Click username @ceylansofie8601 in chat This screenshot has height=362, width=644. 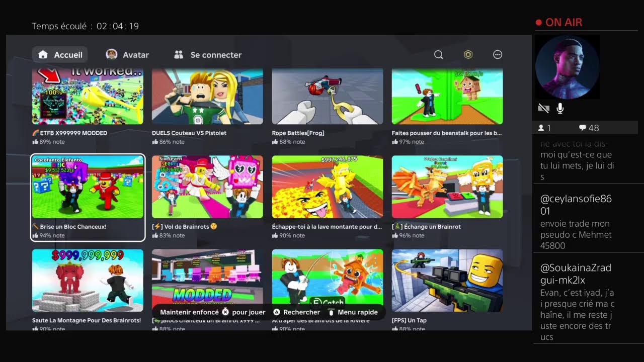coord(576,204)
